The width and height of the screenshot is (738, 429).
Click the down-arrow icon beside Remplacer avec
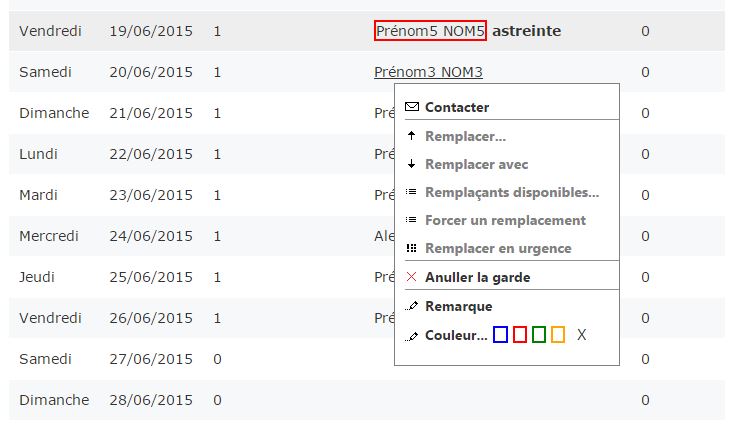click(411, 164)
